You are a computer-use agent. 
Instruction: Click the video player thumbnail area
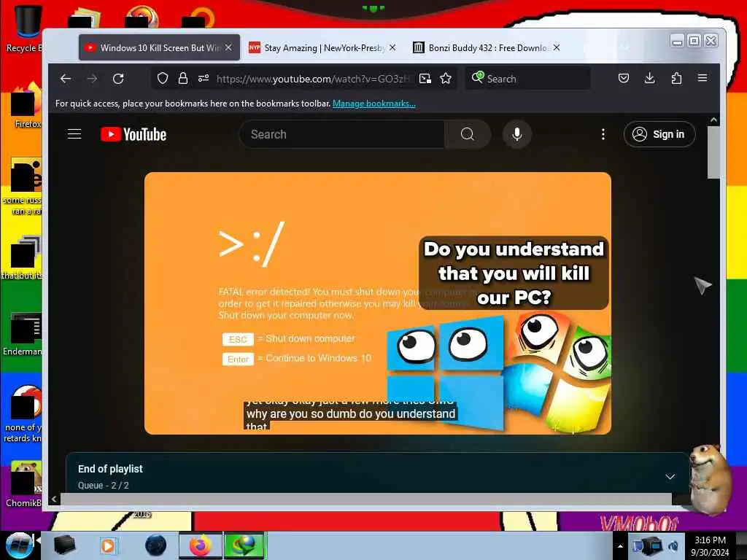point(378,303)
